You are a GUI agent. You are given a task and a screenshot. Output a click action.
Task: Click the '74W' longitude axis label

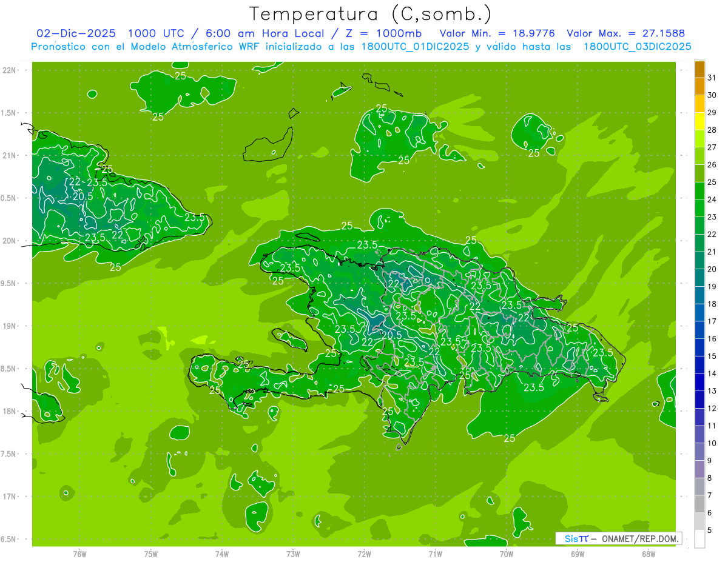[222, 554]
